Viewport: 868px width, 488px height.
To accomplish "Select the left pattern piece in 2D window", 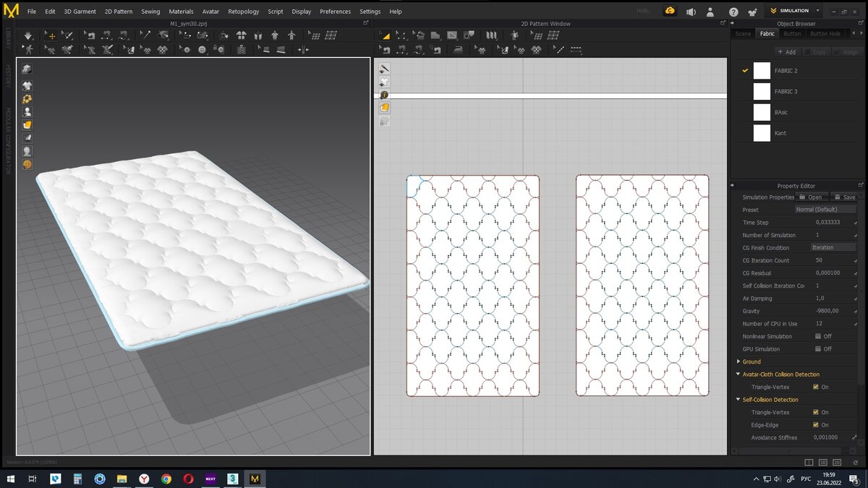I will pyautogui.click(x=473, y=286).
